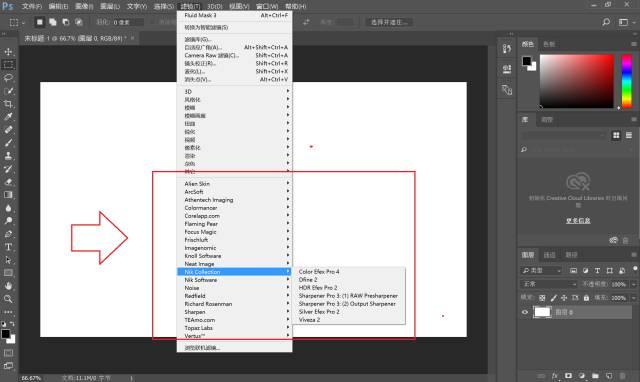The image size is (640, 382).
Task: Select the Pen tool
Action: coord(8,234)
